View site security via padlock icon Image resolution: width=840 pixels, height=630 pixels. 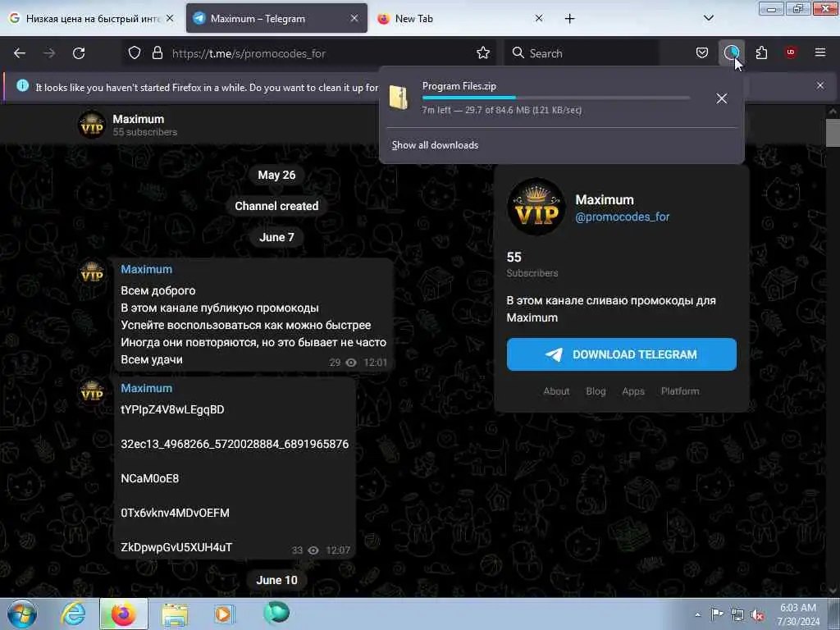[x=157, y=53]
